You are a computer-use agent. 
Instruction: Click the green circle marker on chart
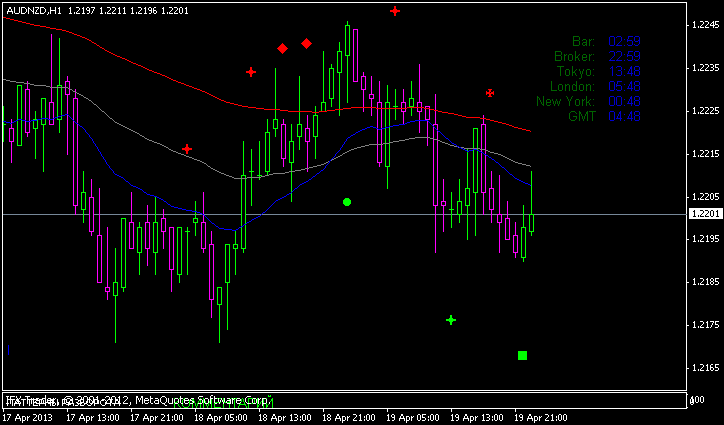(x=347, y=202)
